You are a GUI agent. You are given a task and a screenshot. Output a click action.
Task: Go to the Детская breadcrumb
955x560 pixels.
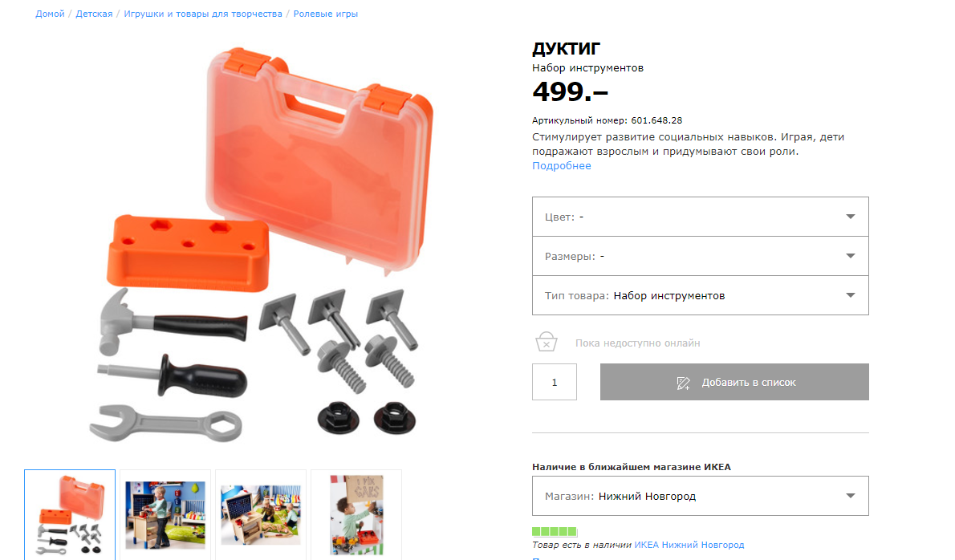pos(94,14)
